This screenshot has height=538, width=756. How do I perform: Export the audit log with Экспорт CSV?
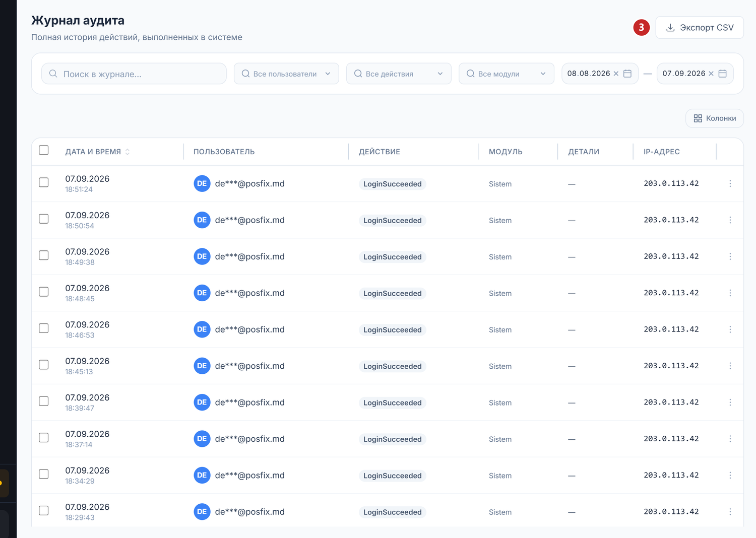coord(700,28)
